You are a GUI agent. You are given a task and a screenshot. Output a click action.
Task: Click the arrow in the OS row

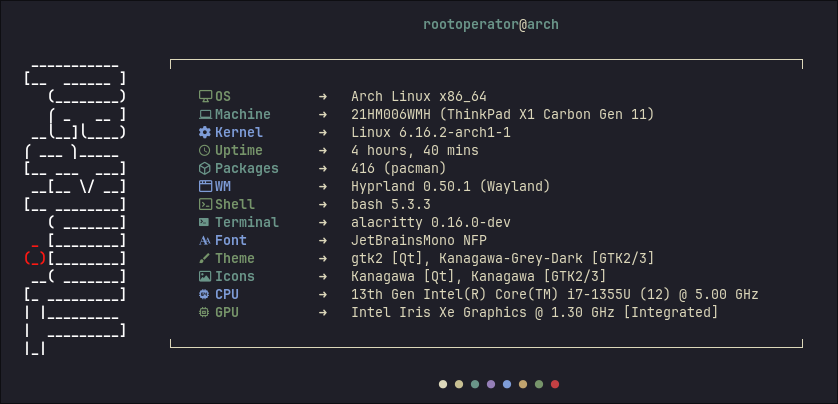(x=323, y=97)
